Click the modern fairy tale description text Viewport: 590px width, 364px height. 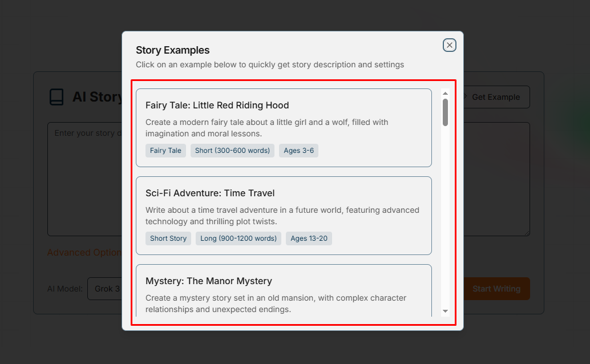click(x=267, y=128)
